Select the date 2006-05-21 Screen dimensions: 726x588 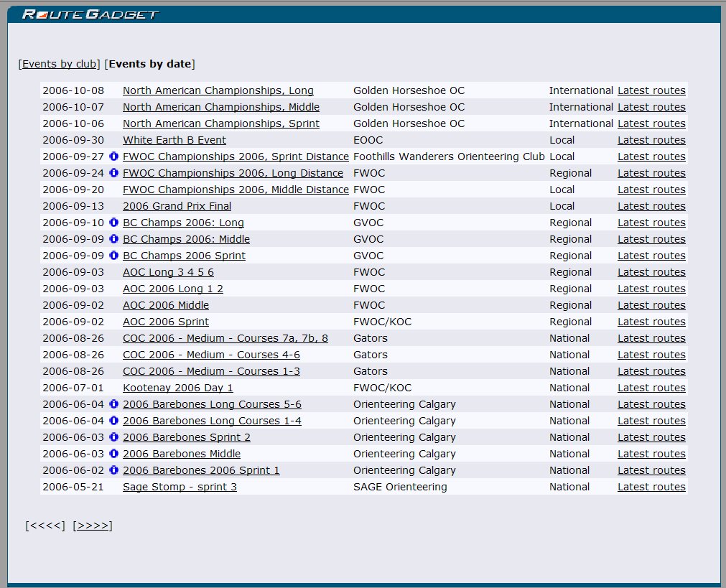point(73,487)
